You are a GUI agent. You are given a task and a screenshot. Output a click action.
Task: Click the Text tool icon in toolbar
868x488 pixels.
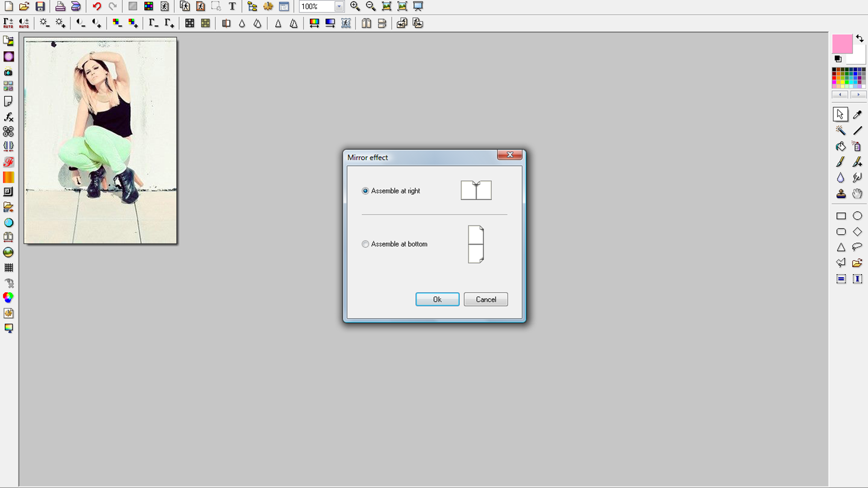[x=232, y=7]
